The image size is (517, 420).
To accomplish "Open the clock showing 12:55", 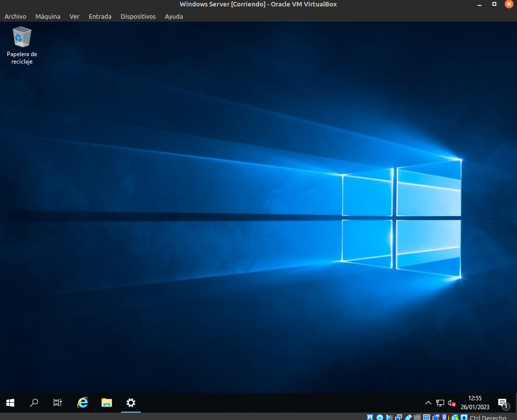I will 475,403.
